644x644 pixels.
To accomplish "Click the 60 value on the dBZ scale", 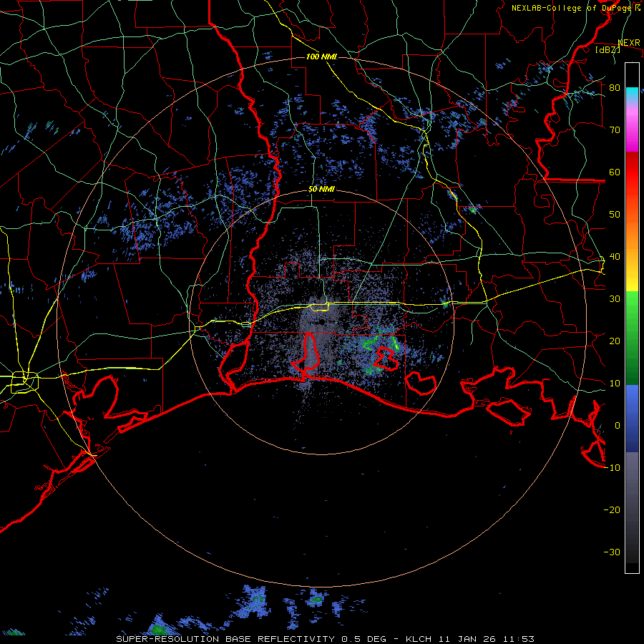I will click(x=615, y=172).
